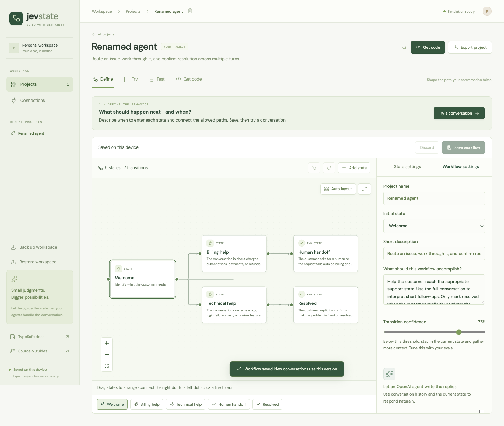The width and height of the screenshot is (504, 426).
Task: Click Workspace in the breadcrumb
Action: click(102, 11)
